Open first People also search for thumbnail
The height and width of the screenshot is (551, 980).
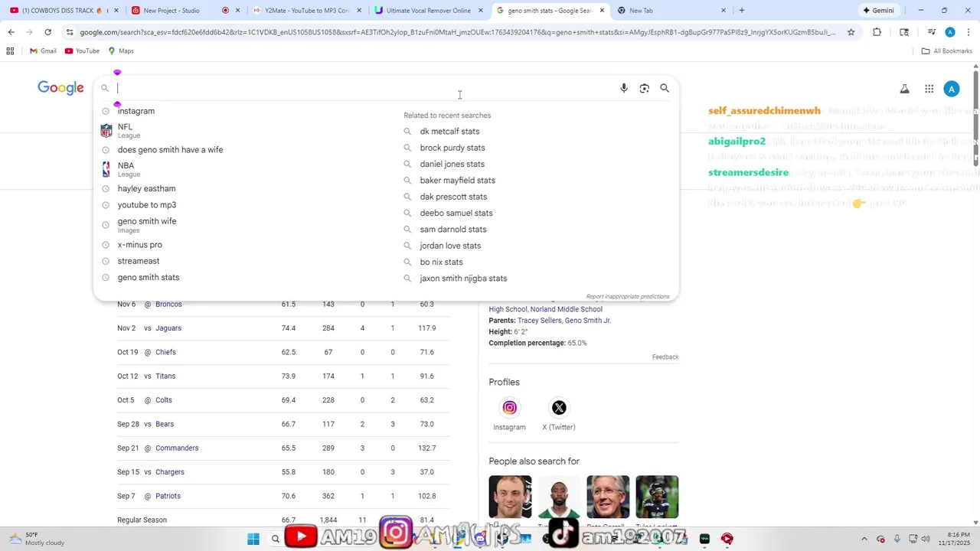(x=510, y=497)
